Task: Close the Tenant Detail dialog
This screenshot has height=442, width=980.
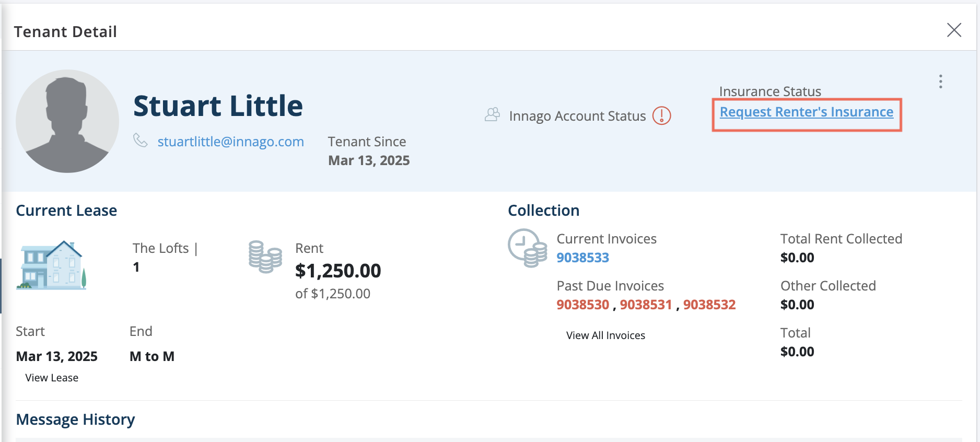Action: [954, 30]
